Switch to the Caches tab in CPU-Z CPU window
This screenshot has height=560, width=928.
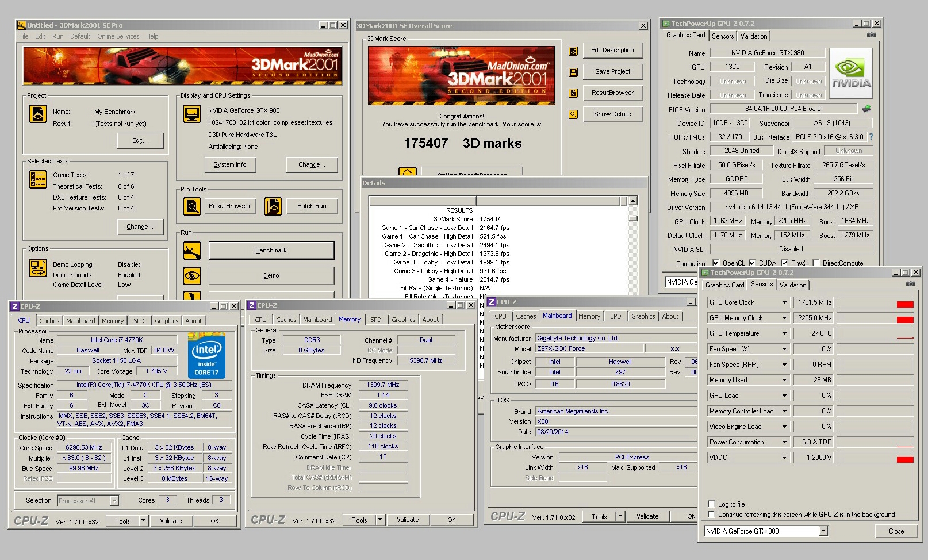pyautogui.click(x=49, y=321)
